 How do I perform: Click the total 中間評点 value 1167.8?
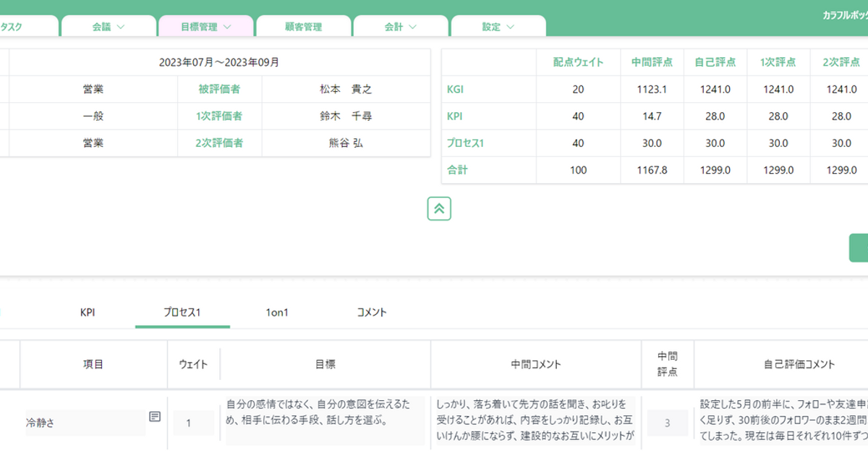[653, 170]
